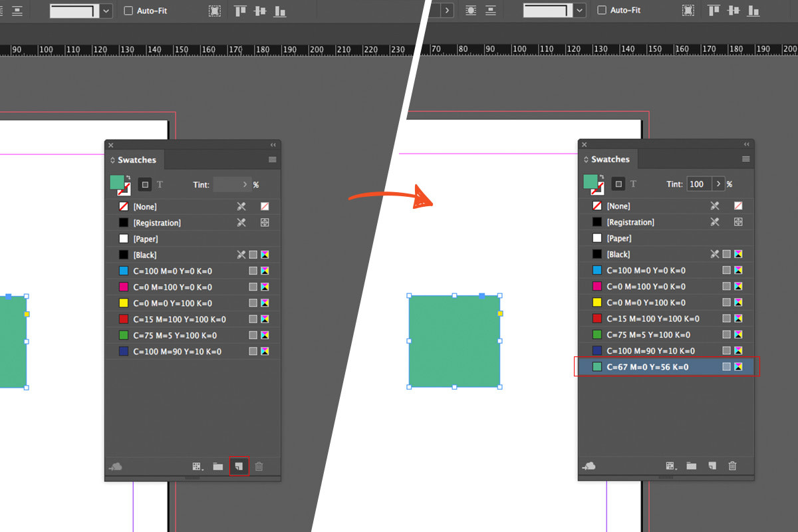Toggle Formatting Affects Text in right panel
Screen dimensions: 798x532
point(633,184)
